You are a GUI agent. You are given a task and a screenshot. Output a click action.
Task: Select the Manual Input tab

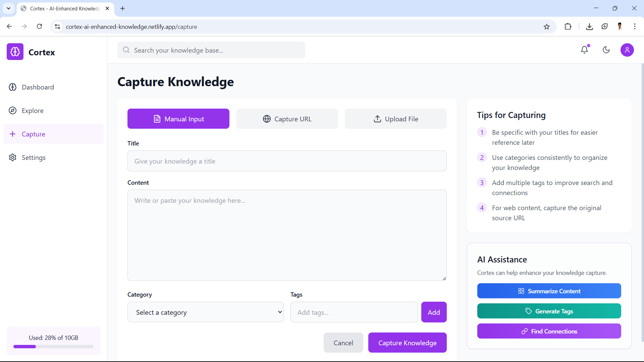(178, 119)
